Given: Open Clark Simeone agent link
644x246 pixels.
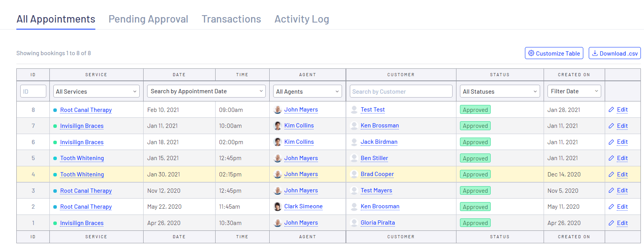Looking at the screenshot, I should point(304,206).
